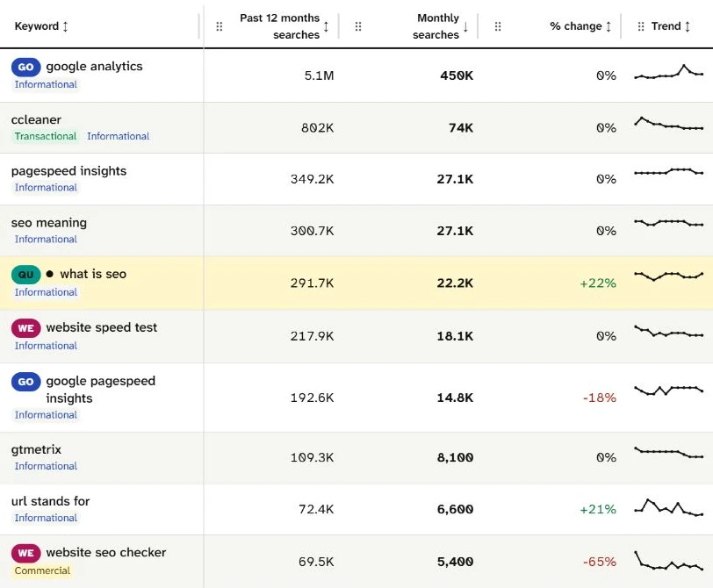Sort by Trend column arrow
Viewport: 713px width, 588px height.
[x=688, y=26]
